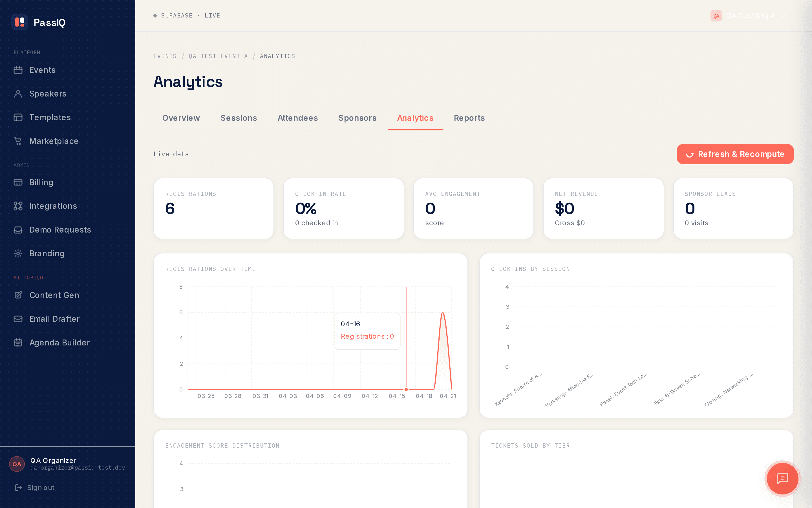Select the Analytics tab
812x508 pixels.
(x=415, y=118)
